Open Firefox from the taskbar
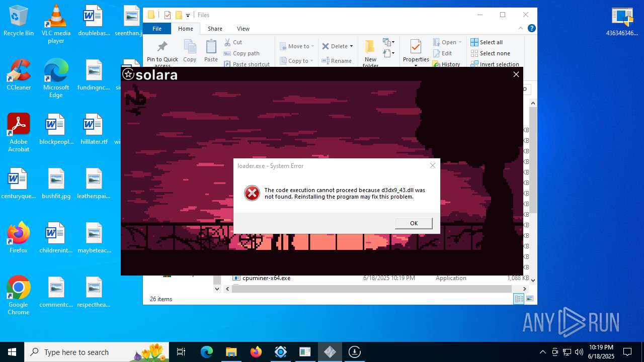This screenshot has height=362, width=644. [x=256, y=352]
